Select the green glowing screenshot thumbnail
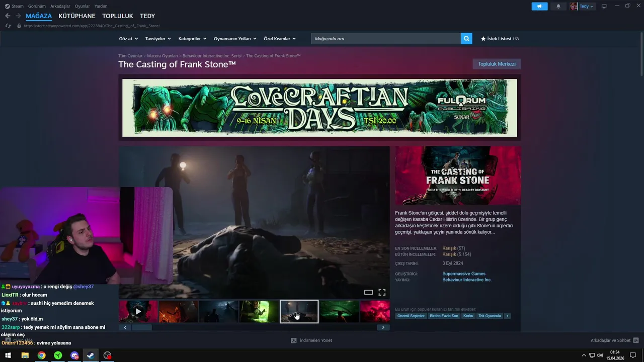 [259, 311]
